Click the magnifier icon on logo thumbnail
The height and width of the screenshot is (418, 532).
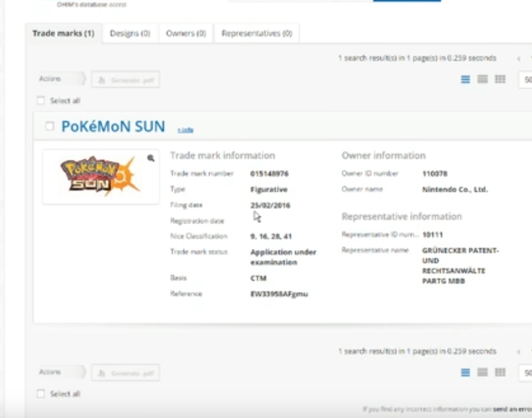151,158
